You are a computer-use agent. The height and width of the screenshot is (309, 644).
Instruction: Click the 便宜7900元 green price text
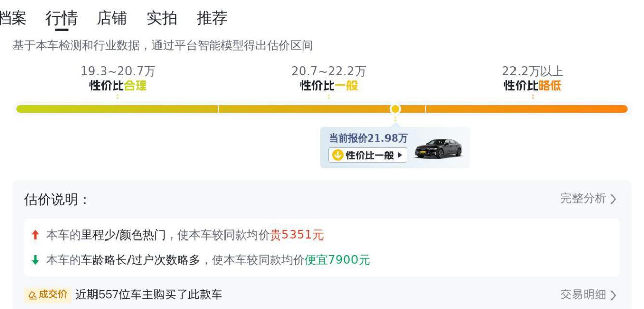click(337, 261)
